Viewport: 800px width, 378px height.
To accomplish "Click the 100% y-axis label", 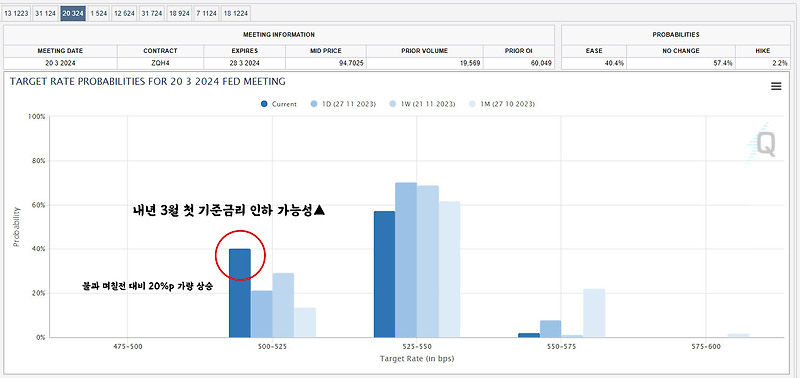I will tap(37, 116).
